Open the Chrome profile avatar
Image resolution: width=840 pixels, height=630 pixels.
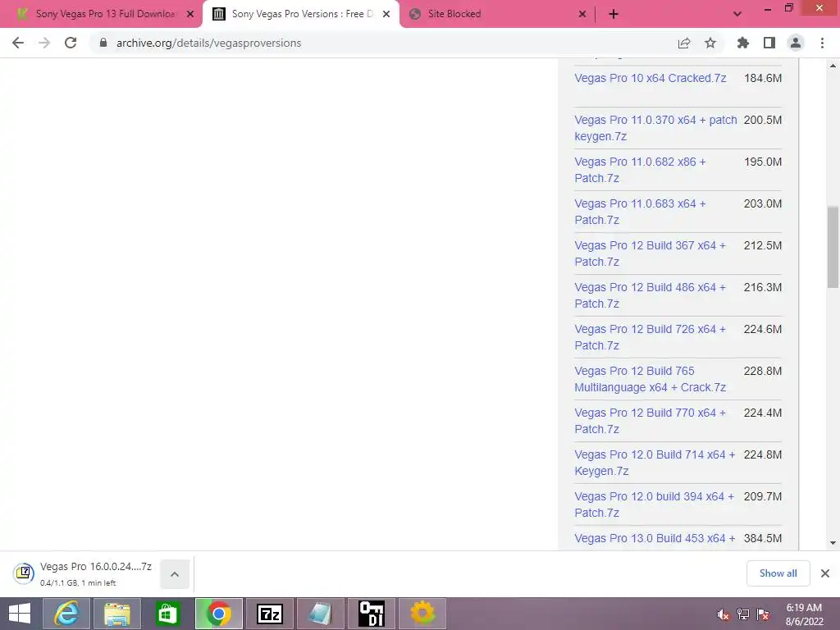click(796, 43)
